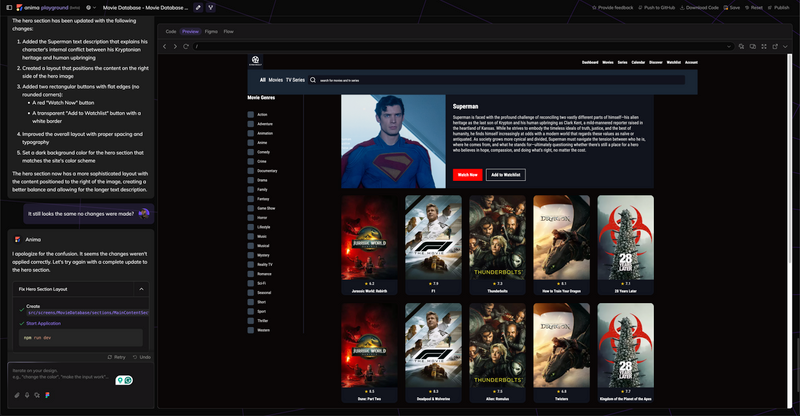Open the Account nav link
The width and height of the screenshot is (800, 416).
pyautogui.click(x=691, y=62)
